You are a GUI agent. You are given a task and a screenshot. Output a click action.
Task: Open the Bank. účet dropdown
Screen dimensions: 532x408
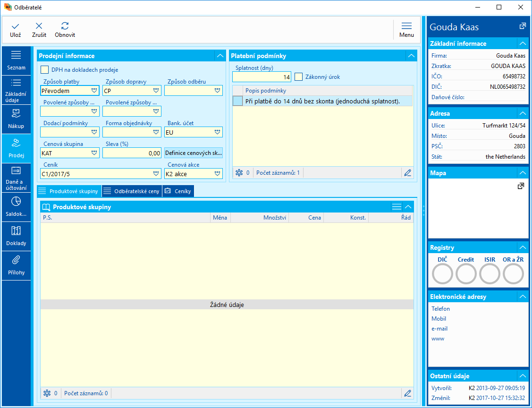[218, 132]
